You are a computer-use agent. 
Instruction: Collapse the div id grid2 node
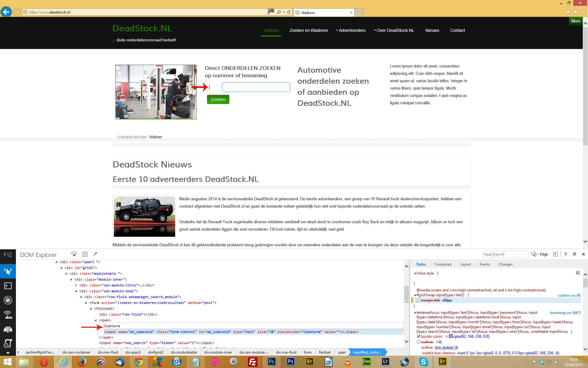coord(61,268)
